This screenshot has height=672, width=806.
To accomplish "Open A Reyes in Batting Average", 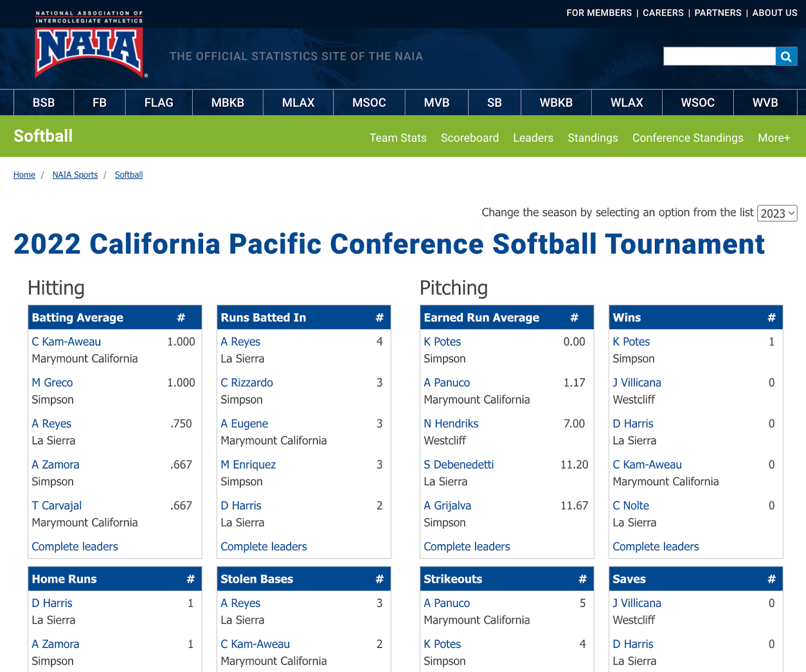I will click(x=52, y=424).
